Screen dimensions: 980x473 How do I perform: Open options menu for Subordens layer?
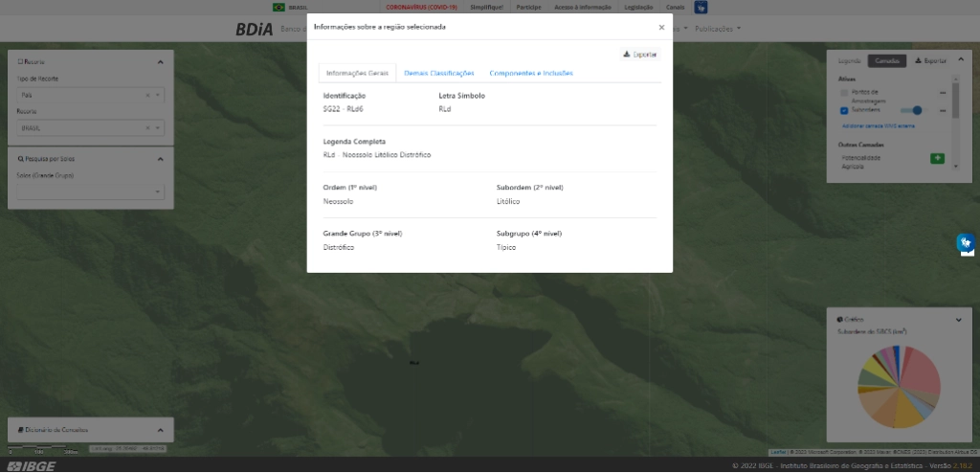(x=942, y=111)
